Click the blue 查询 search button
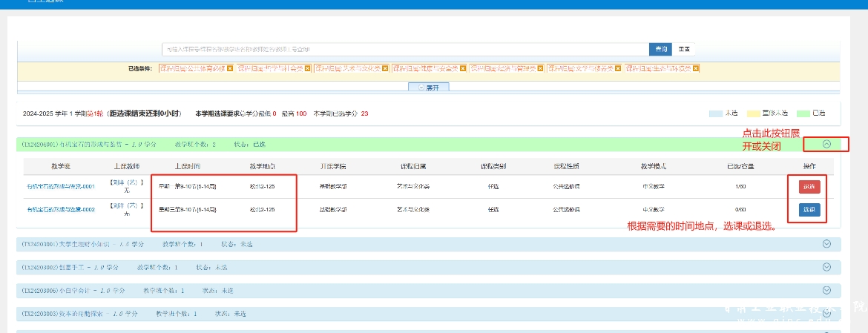The width and height of the screenshot is (868, 333). point(660,49)
